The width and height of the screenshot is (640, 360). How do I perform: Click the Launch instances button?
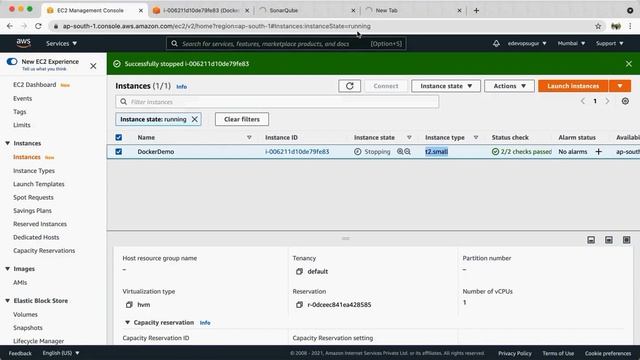pyautogui.click(x=573, y=86)
